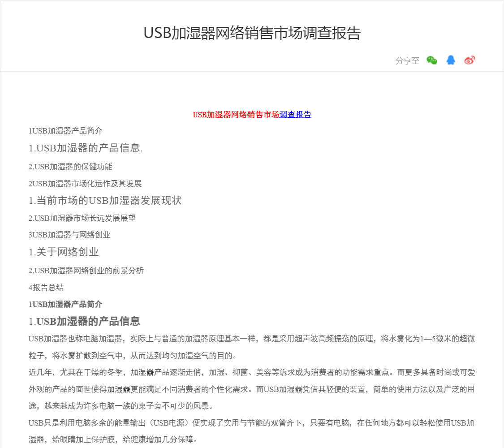Screen dimensions: 504x448
Task: Click outline item 2.USB加湿器网络创业的前景分析
Action: pos(86,271)
